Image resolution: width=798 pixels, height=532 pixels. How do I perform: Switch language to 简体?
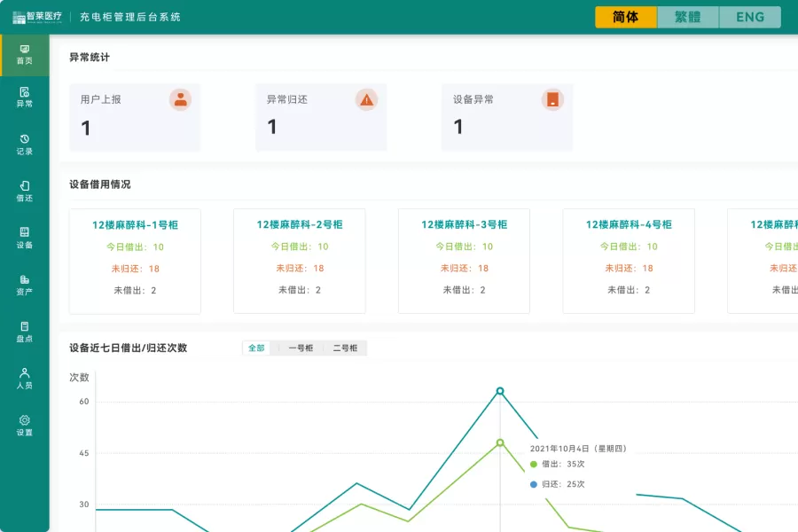pos(626,18)
